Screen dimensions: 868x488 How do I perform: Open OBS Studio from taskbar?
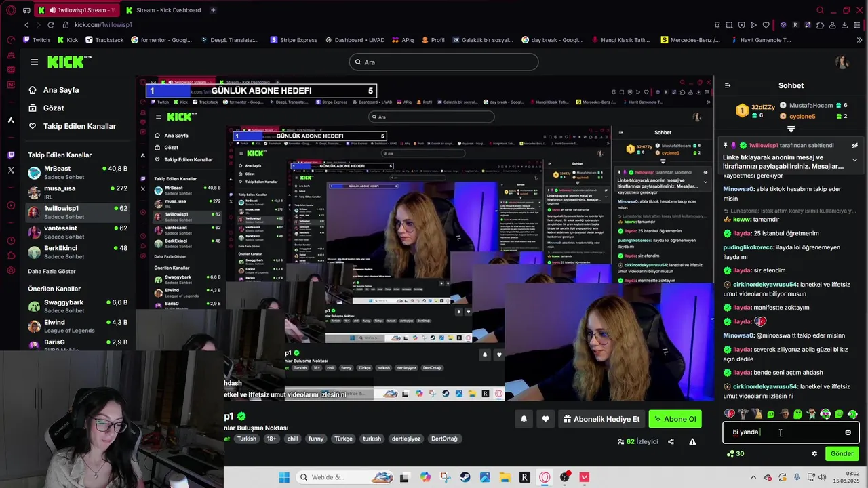[x=565, y=477]
